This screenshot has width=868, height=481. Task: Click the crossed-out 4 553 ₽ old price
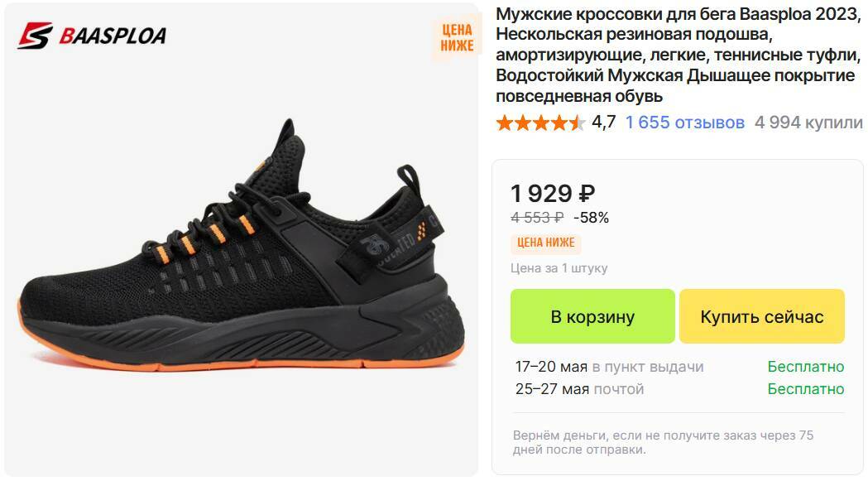pyautogui.click(x=537, y=218)
